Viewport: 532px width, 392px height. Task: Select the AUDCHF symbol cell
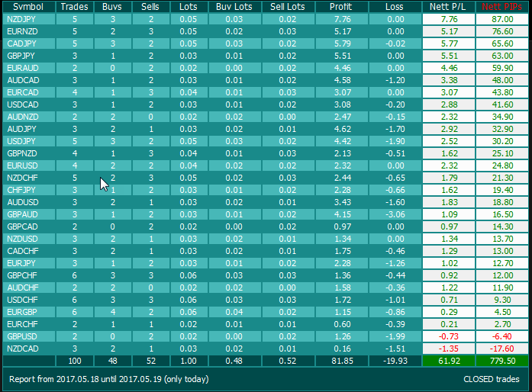pyautogui.click(x=28, y=288)
